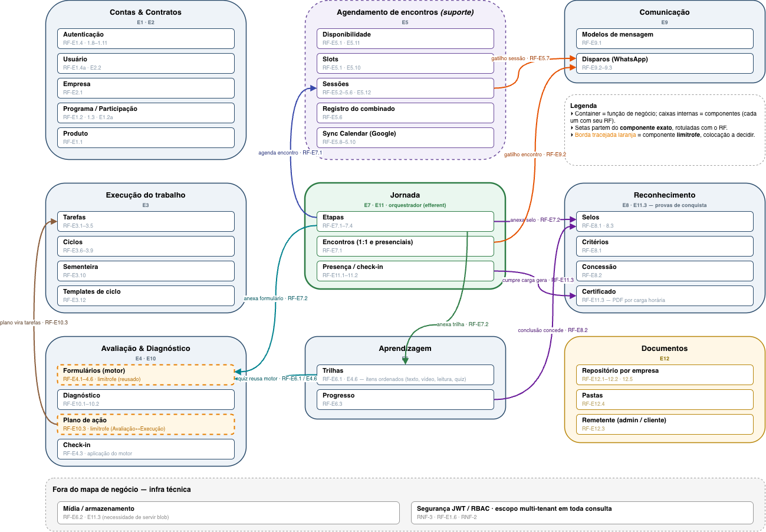766x532 pixels.
Task: Select the Segurança JWT / RBAC box
Action: (x=582, y=513)
